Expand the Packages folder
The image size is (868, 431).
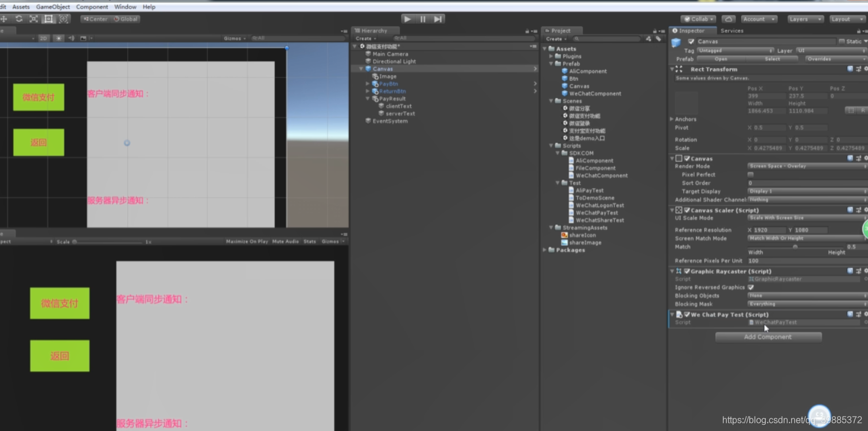[x=545, y=250]
